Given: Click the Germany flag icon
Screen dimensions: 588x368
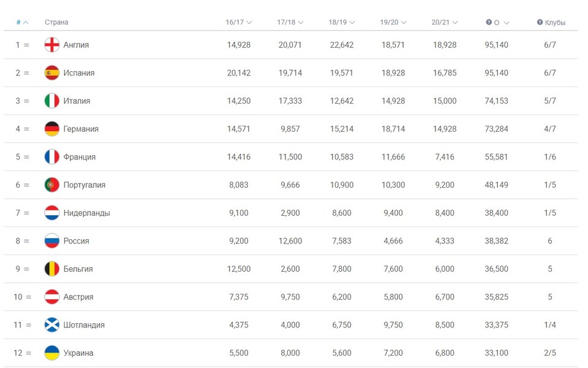Looking at the screenshot, I should 52,129.
